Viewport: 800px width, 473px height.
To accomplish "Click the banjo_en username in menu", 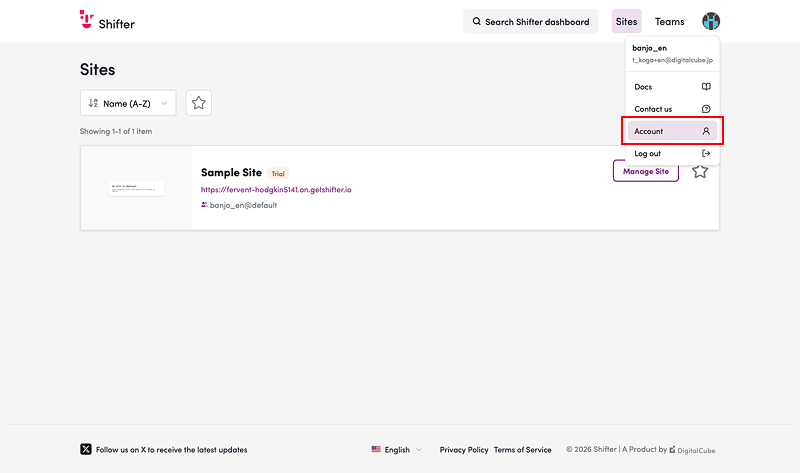I will pos(649,48).
